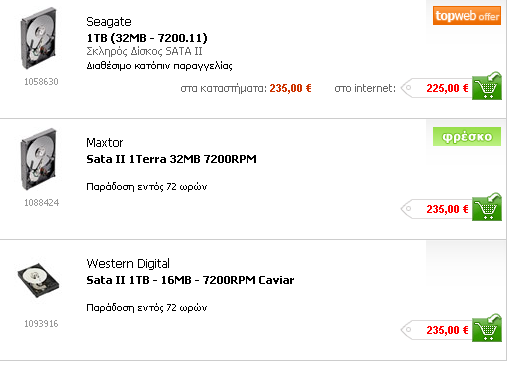The image size is (511, 365).
Task: Open product 1TB (32MB - 7200.11)
Action: coord(147,38)
